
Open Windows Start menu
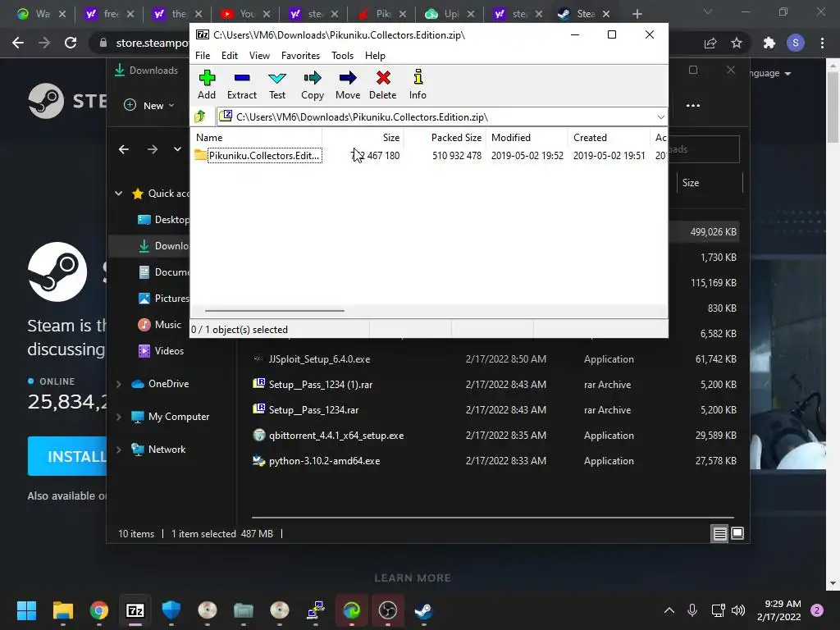[26, 610]
